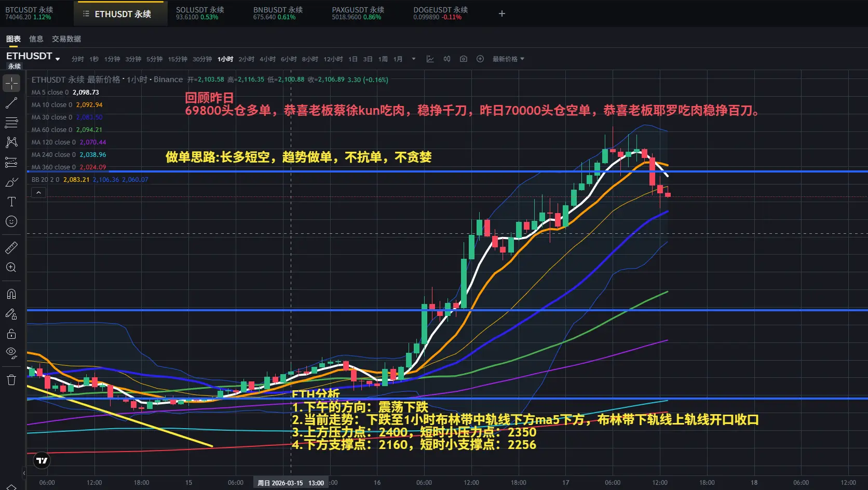Viewport: 868px width, 490px height.
Task: Toggle stay in drawing mode
Action: click(x=11, y=314)
